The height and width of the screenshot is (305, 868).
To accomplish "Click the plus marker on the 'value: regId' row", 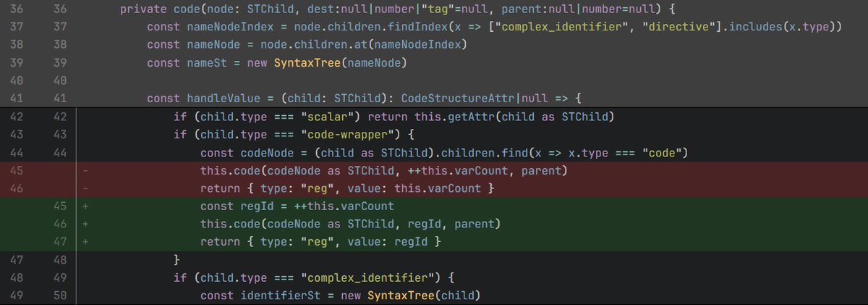I will coord(86,242).
